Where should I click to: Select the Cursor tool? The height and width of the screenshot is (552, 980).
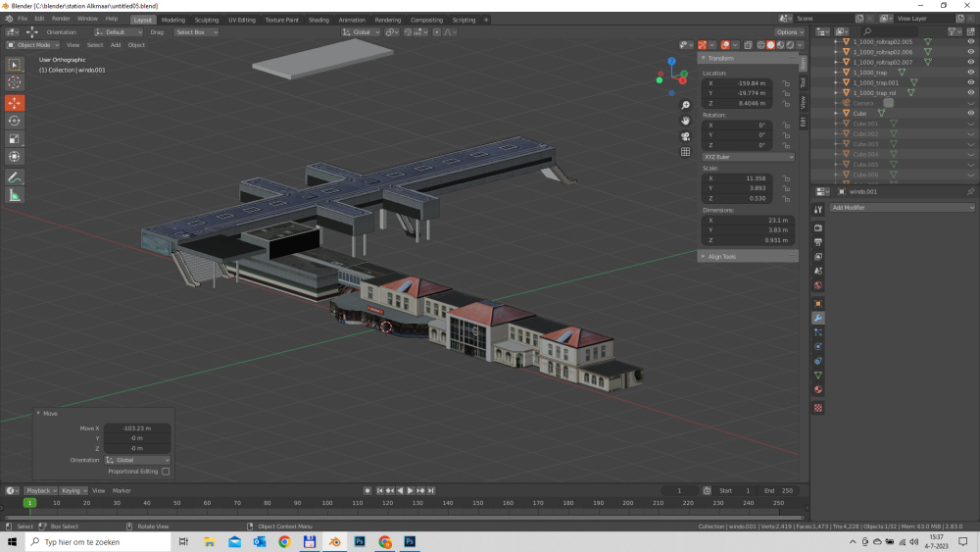15,83
